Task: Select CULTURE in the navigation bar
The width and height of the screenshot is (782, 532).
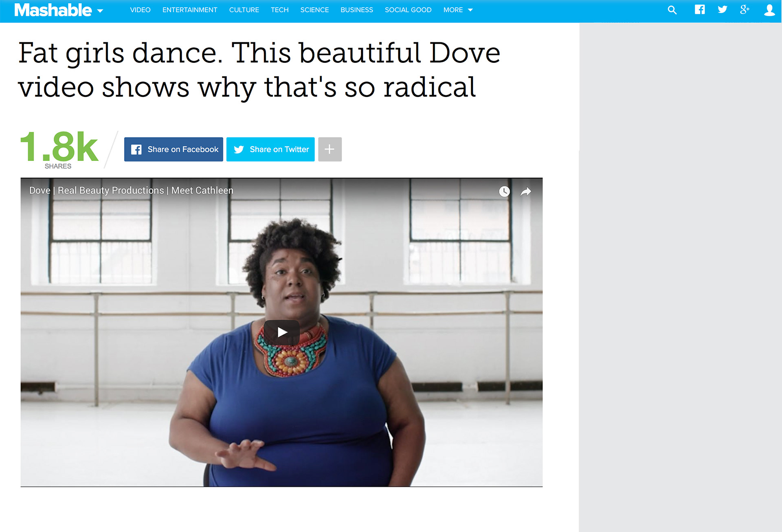Action: click(x=244, y=10)
